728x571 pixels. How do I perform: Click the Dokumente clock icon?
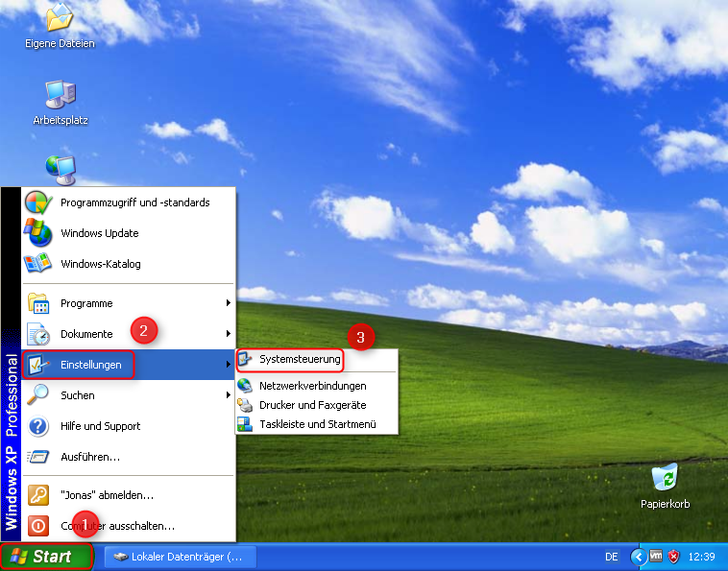coord(38,334)
